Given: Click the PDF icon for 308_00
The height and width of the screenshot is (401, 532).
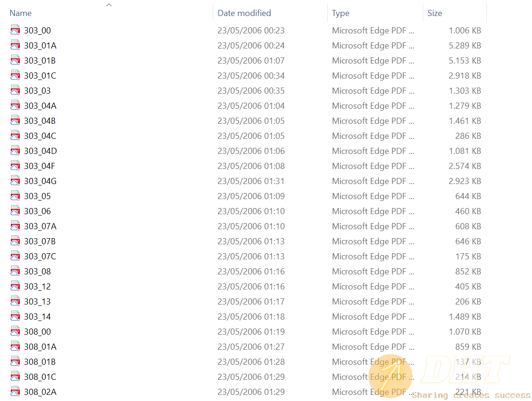Looking at the screenshot, I should [15, 331].
